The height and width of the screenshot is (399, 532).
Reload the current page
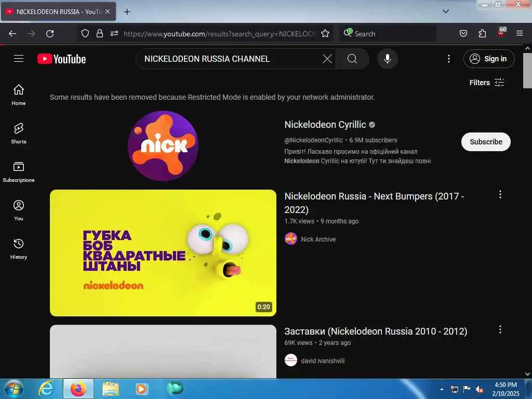[50, 34]
